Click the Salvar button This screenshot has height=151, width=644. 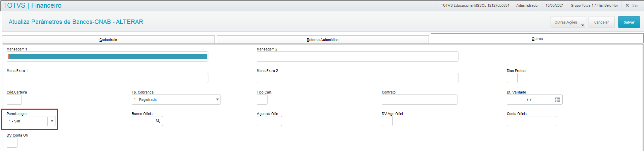point(629,22)
